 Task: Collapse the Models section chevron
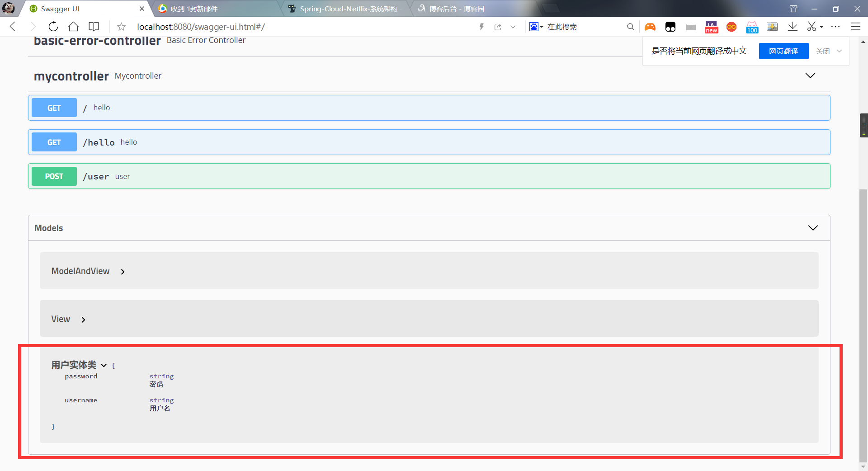coord(813,228)
